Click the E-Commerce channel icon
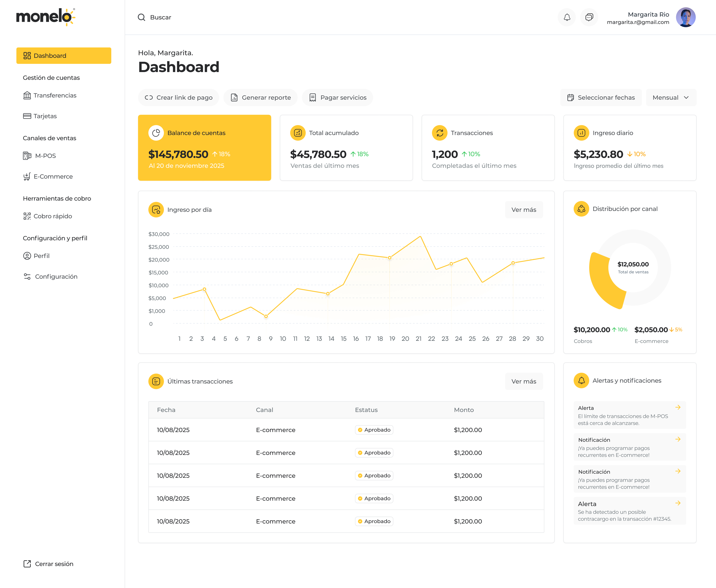The width and height of the screenshot is (716, 588). click(x=27, y=176)
